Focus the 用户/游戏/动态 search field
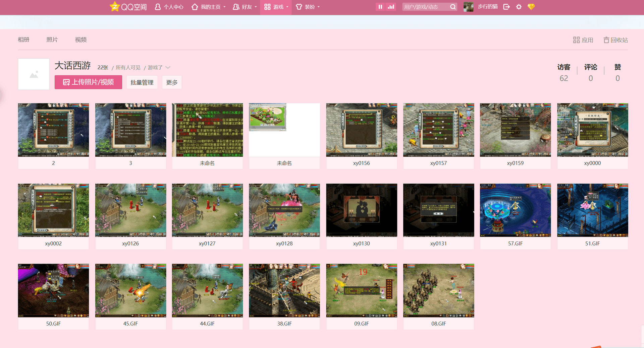 click(x=425, y=7)
